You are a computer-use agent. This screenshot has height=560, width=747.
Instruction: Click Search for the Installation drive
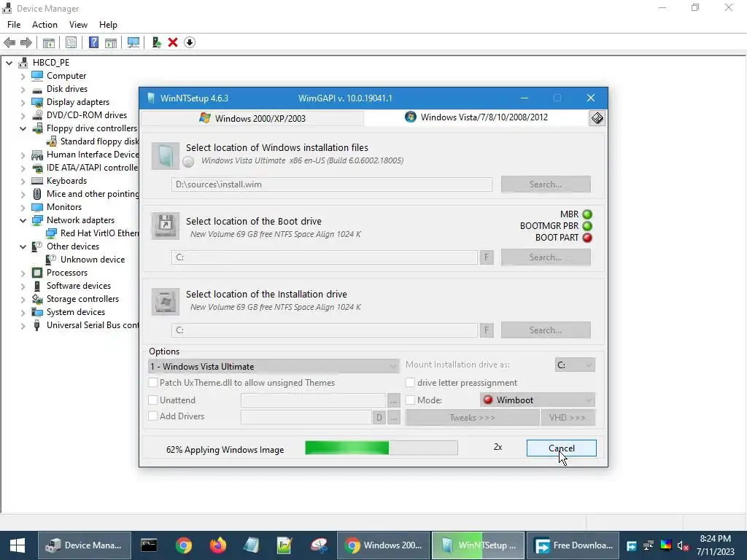(x=546, y=330)
